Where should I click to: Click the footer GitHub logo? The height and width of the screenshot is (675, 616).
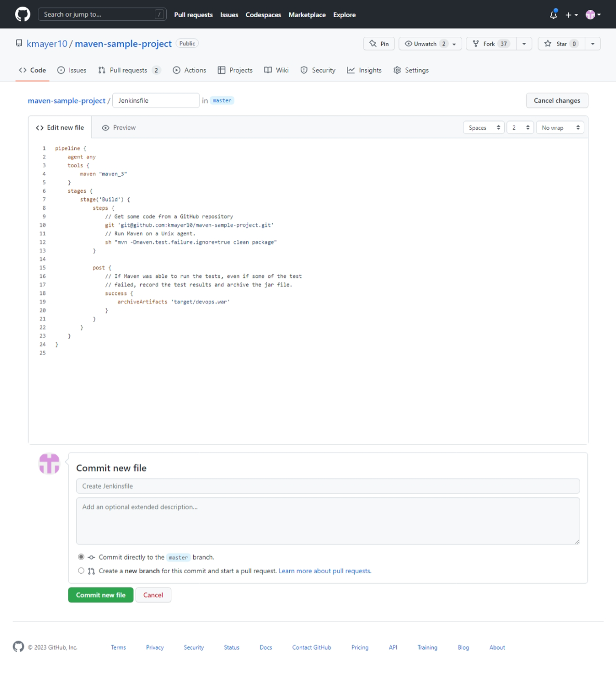pyautogui.click(x=19, y=646)
